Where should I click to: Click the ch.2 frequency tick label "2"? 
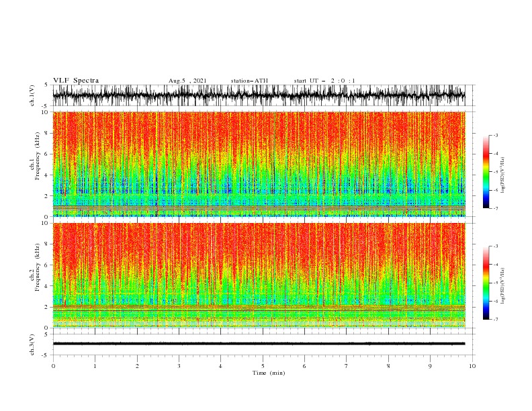(46, 307)
